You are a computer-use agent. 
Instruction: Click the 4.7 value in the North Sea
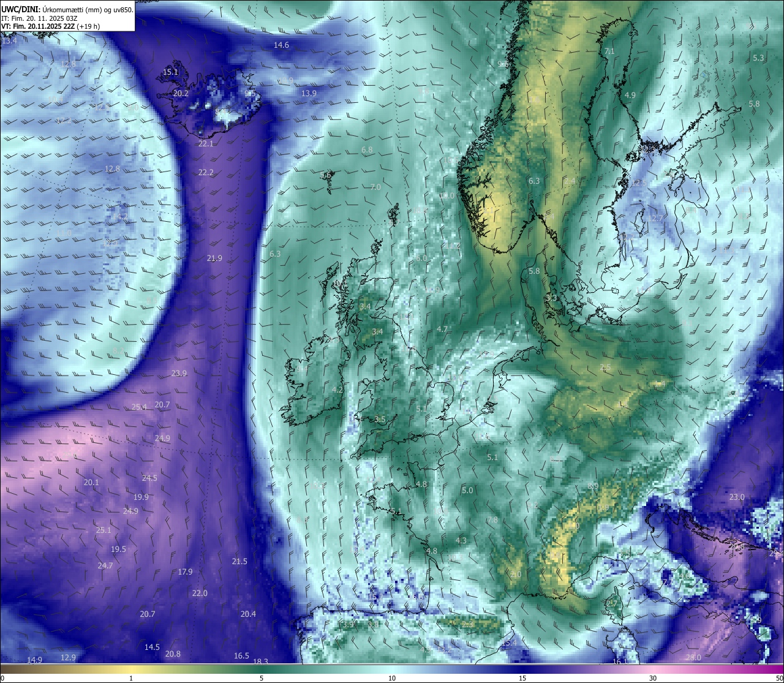pos(442,330)
